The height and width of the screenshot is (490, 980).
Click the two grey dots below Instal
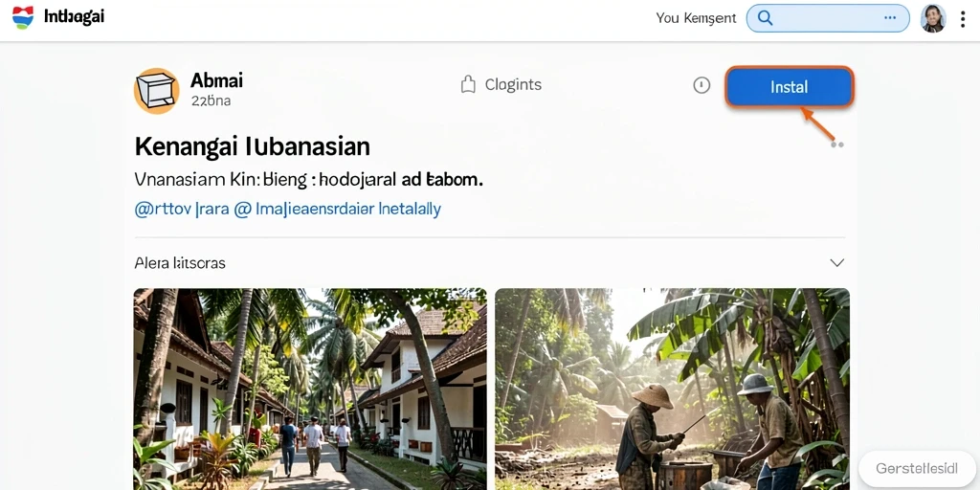point(836,145)
